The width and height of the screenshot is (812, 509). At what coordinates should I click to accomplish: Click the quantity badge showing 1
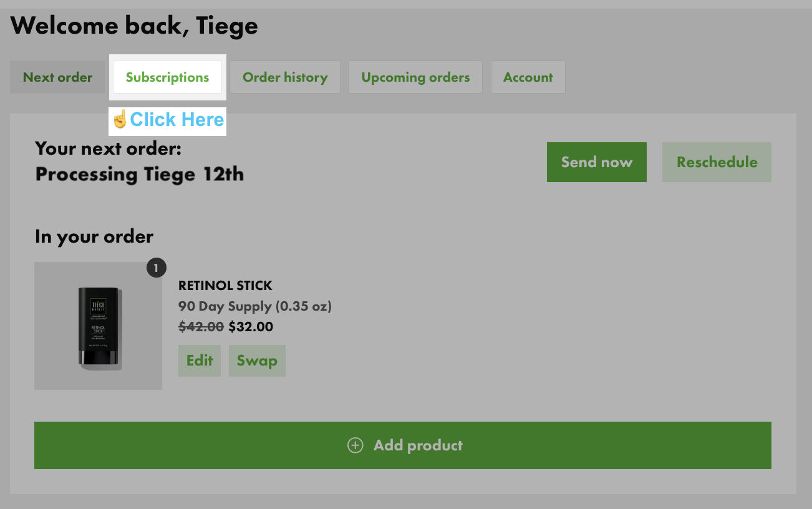[x=156, y=268]
